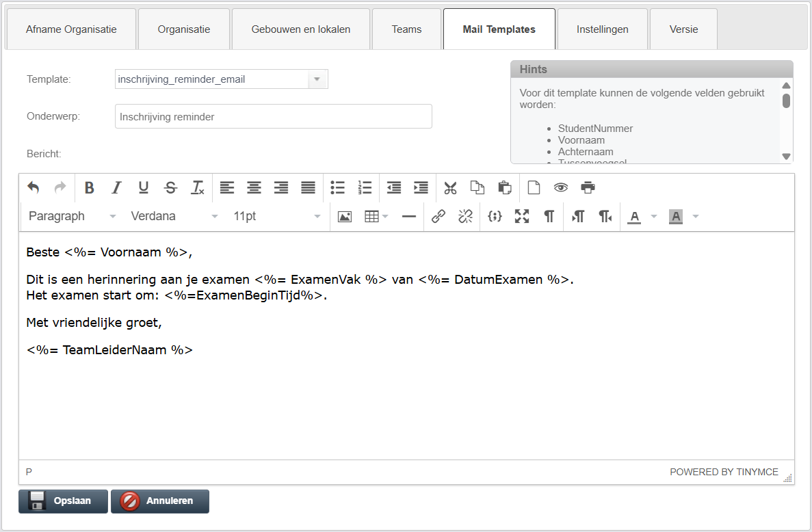Image resolution: width=812 pixels, height=532 pixels.
Task: Preview the message with eye icon
Action: (x=561, y=187)
